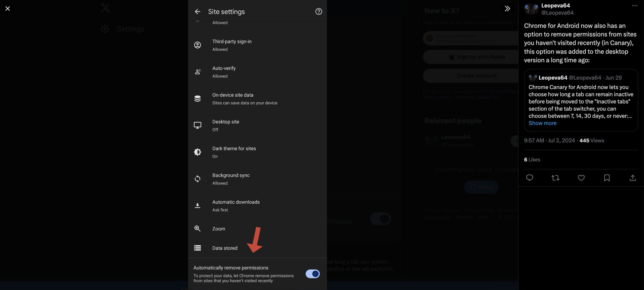Click the Automatic downloads icon
Viewport: 644px width, 290px height.
(197, 206)
